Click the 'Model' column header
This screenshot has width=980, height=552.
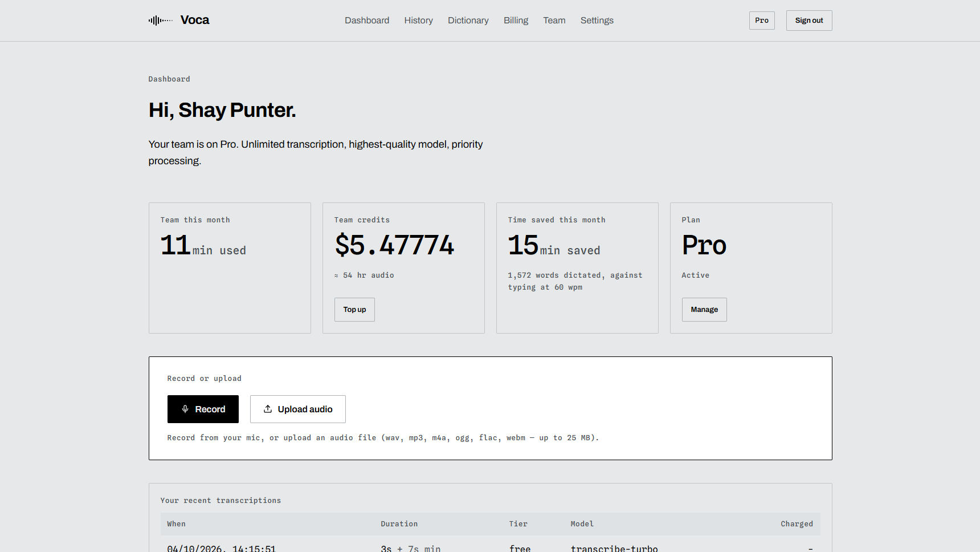(582, 524)
